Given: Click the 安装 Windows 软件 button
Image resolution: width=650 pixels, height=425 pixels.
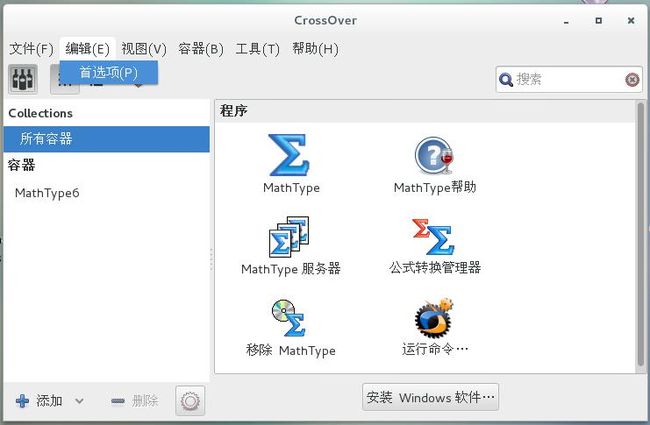Looking at the screenshot, I should coord(430,397).
